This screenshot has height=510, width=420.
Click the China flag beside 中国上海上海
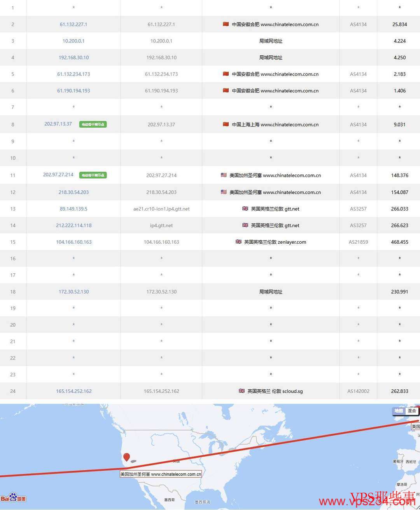226,124
